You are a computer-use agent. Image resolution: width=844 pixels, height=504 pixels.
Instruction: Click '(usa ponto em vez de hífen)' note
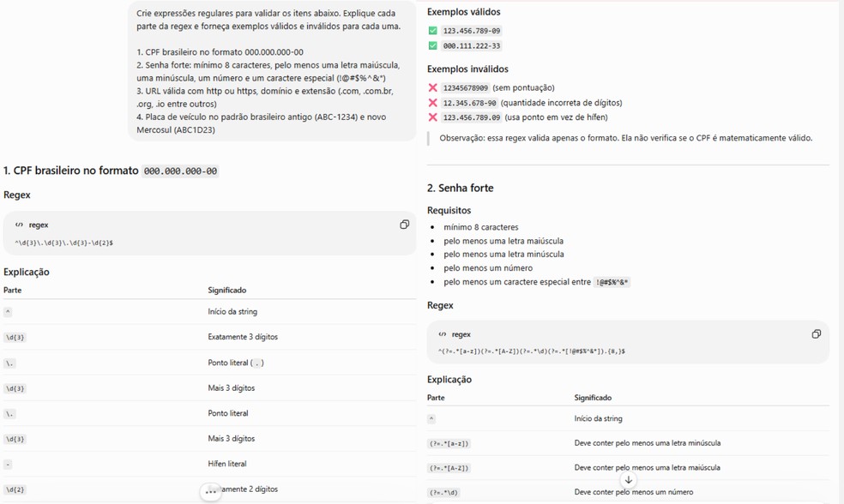click(556, 117)
